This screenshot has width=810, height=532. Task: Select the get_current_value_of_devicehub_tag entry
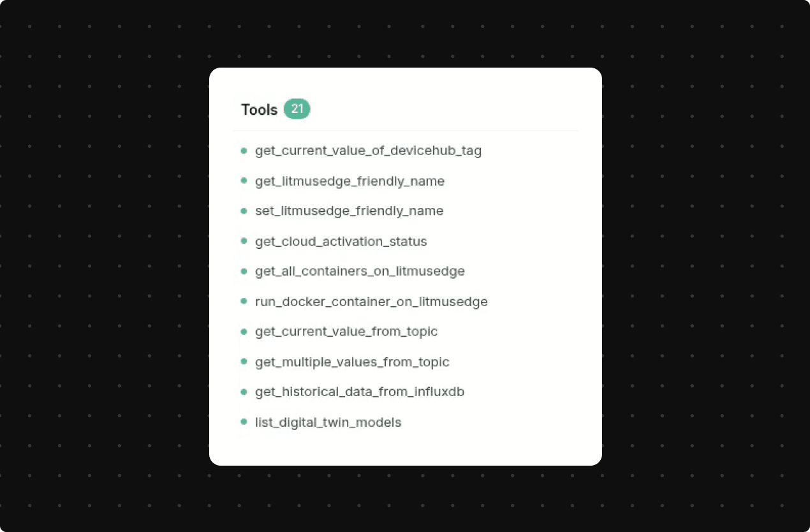(368, 151)
